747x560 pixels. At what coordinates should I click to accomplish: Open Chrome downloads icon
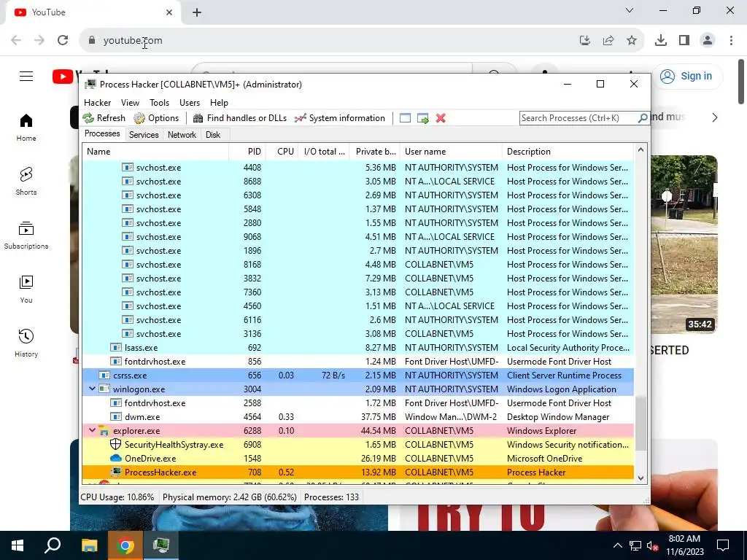(661, 41)
